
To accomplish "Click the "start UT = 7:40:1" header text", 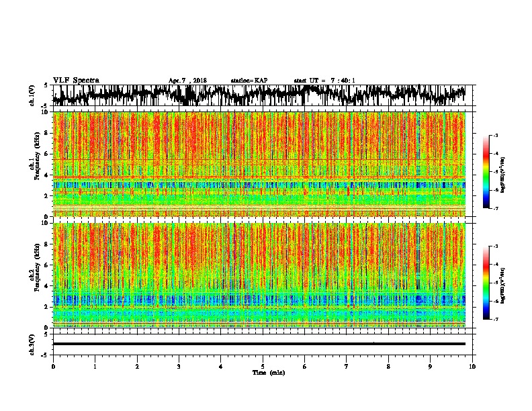I will click(324, 81).
